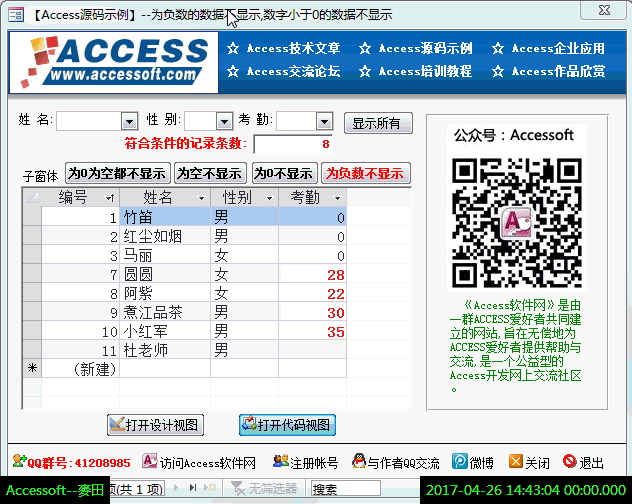The width and height of the screenshot is (632, 504).
Task: Select row selector for record 竹笛
Action: pos(32,217)
